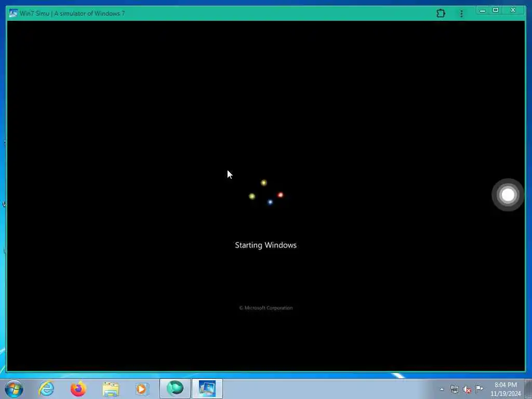
Task: Select the Win7 Simu taskbar button
Action: click(207, 389)
